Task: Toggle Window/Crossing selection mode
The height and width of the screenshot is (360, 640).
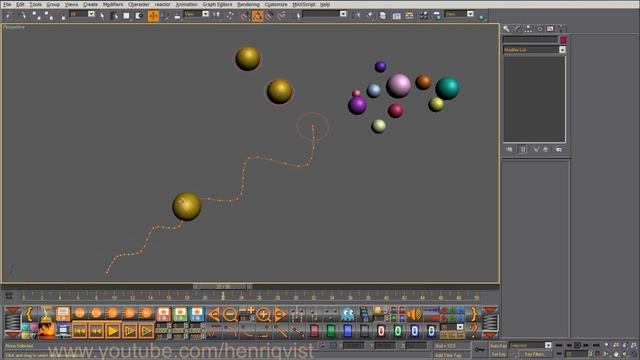Action: click(139, 16)
